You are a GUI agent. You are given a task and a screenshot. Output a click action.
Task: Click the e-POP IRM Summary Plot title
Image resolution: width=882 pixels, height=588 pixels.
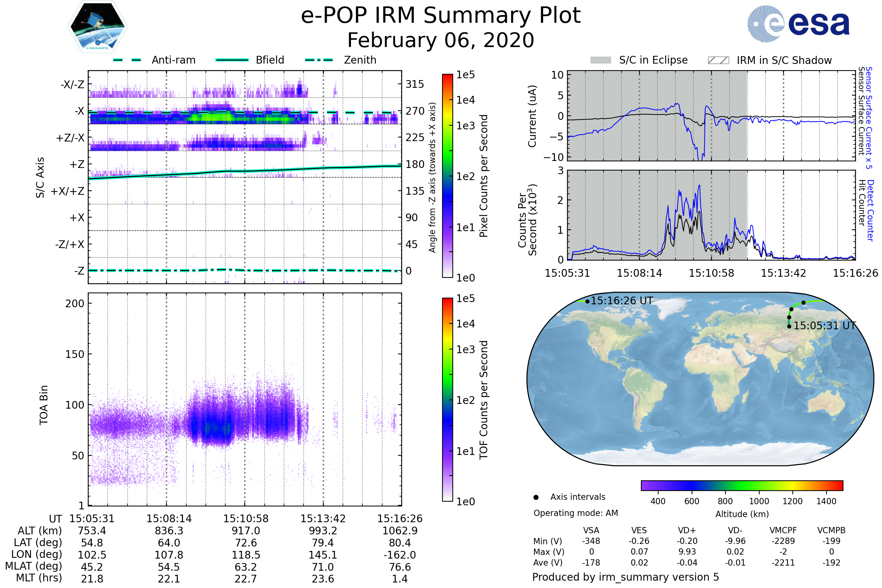pyautogui.click(x=441, y=16)
